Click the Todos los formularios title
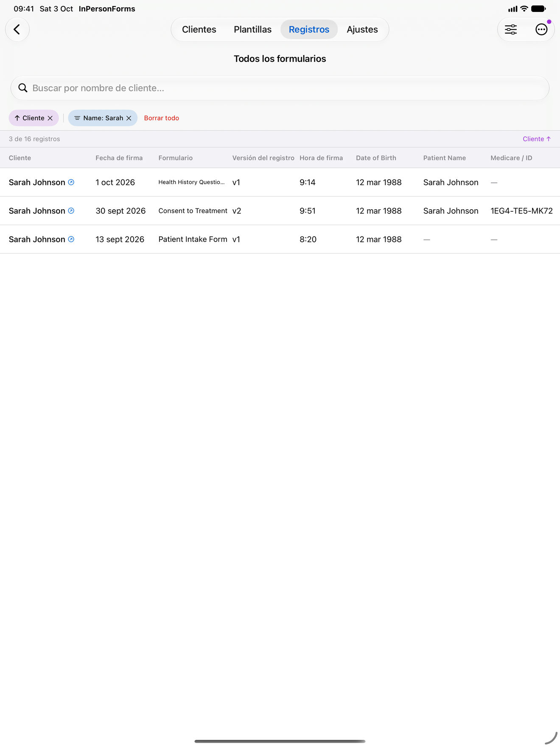 pyautogui.click(x=280, y=59)
